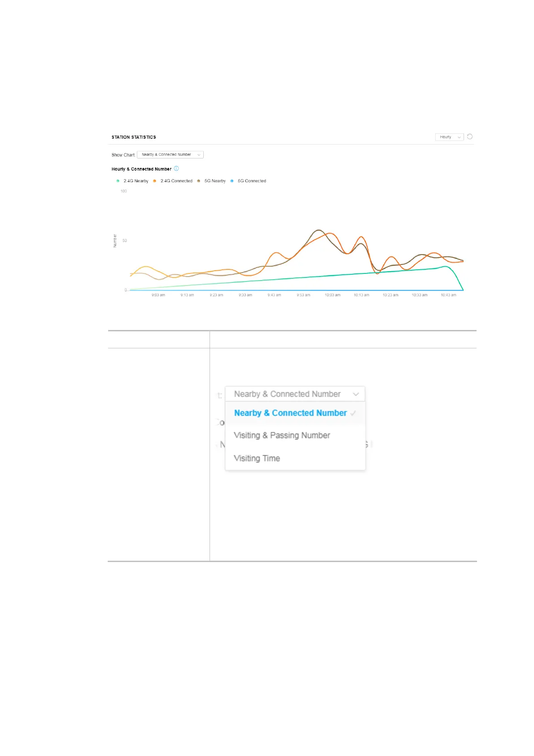Click the checkmark beside Nearby & Connected Number

[x=353, y=413]
